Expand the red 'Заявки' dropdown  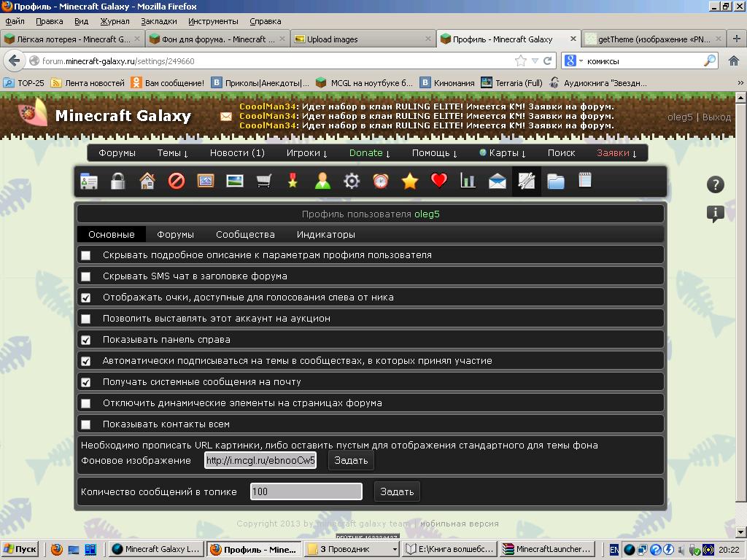pos(616,153)
